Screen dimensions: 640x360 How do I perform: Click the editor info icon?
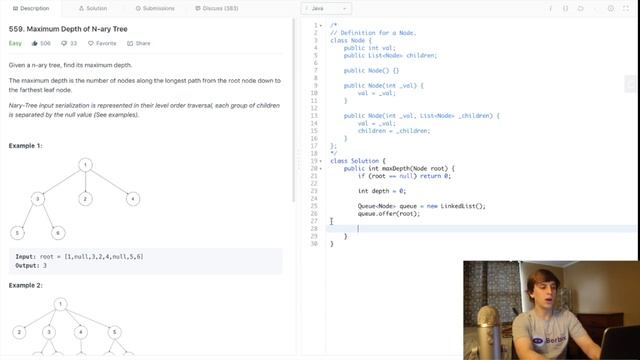pos(550,8)
